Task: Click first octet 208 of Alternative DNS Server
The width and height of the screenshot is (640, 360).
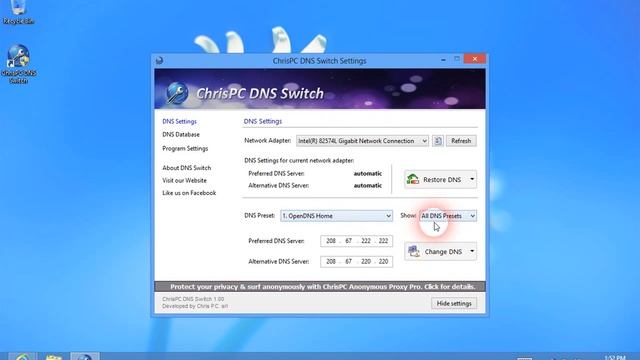Action: tap(331, 261)
